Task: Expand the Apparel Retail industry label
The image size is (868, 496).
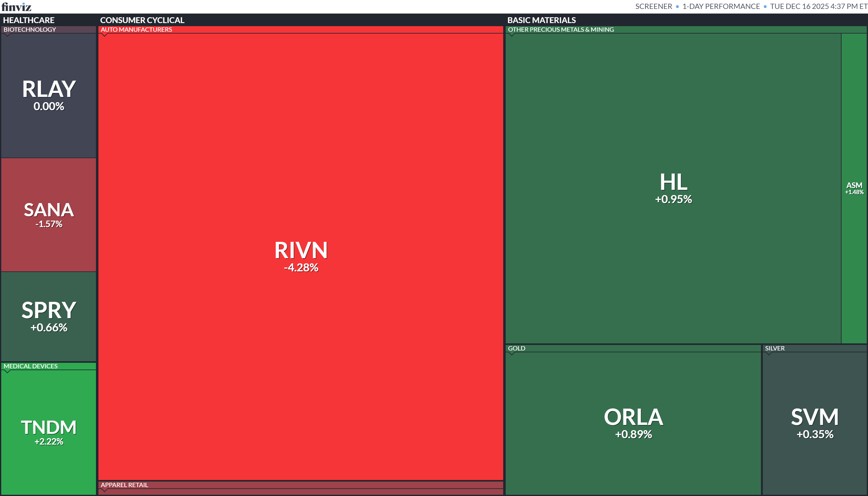Action: (124, 485)
